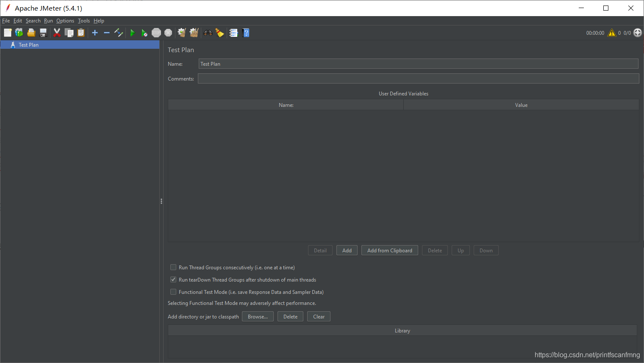Image resolution: width=644 pixels, height=363 pixels.
Task: Open help with question mark book icon
Action: coord(246,33)
